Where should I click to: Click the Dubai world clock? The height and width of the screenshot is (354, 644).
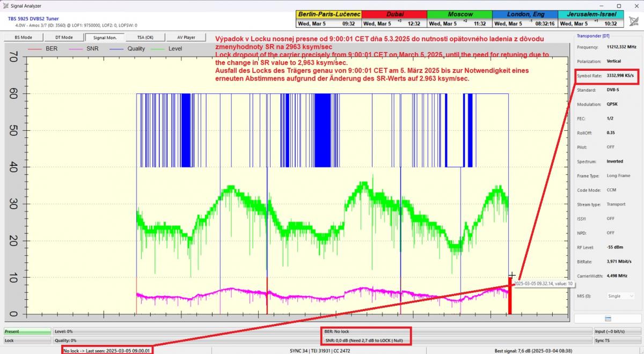(x=394, y=19)
